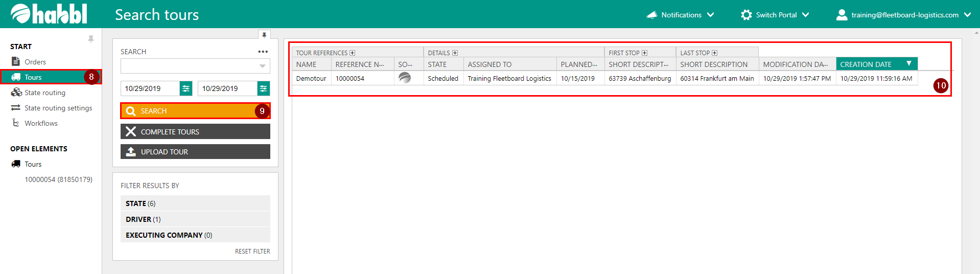This screenshot has width=980, height=274.
Task: Expand the Tour References column group
Action: click(x=353, y=53)
